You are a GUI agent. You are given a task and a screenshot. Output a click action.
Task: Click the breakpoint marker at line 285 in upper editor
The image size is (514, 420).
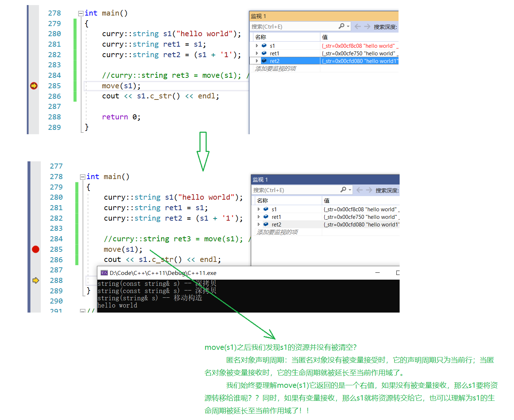(34, 86)
